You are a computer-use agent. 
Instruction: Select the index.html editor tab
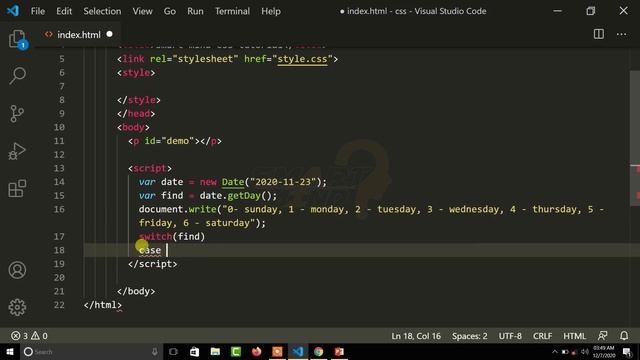click(78, 35)
